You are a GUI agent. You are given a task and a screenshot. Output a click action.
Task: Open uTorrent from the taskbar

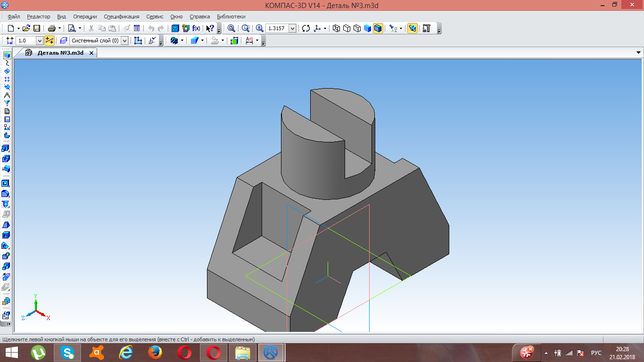click(x=38, y=353)
